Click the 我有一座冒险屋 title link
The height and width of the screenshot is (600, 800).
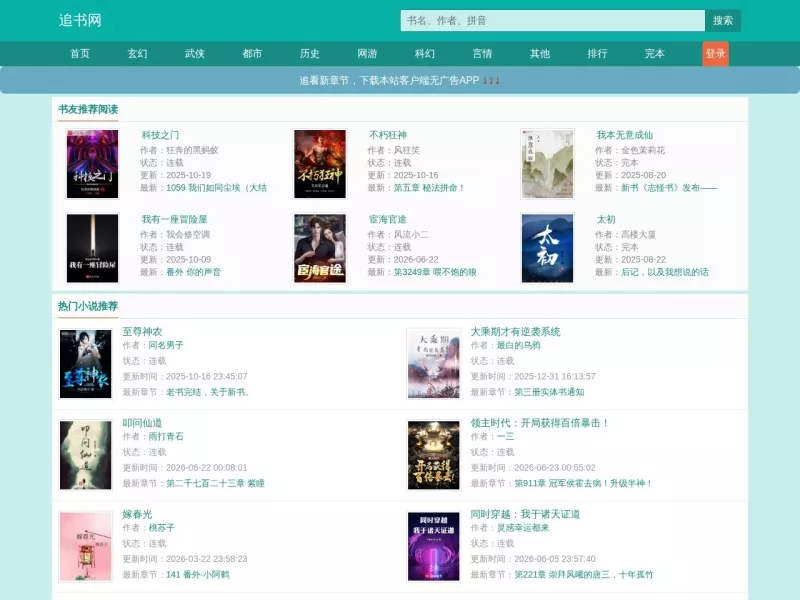[x=174, y=219]
